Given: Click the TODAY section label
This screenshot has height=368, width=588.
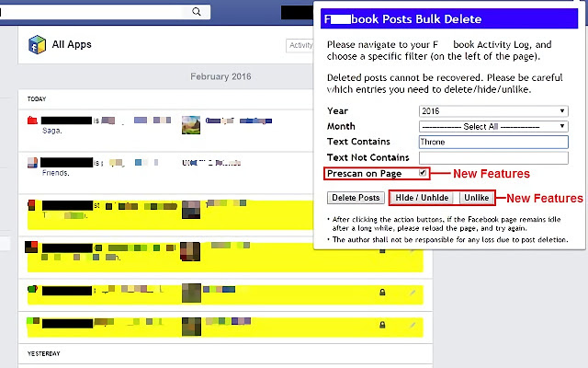Looking at the screenshot, I should click(x=37, y=99).
